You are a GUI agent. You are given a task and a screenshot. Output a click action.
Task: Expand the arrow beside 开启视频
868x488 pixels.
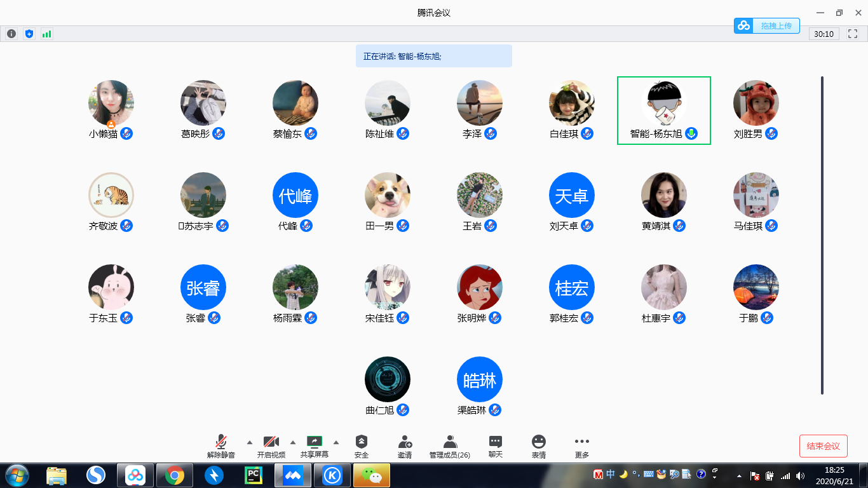(293, 442)
